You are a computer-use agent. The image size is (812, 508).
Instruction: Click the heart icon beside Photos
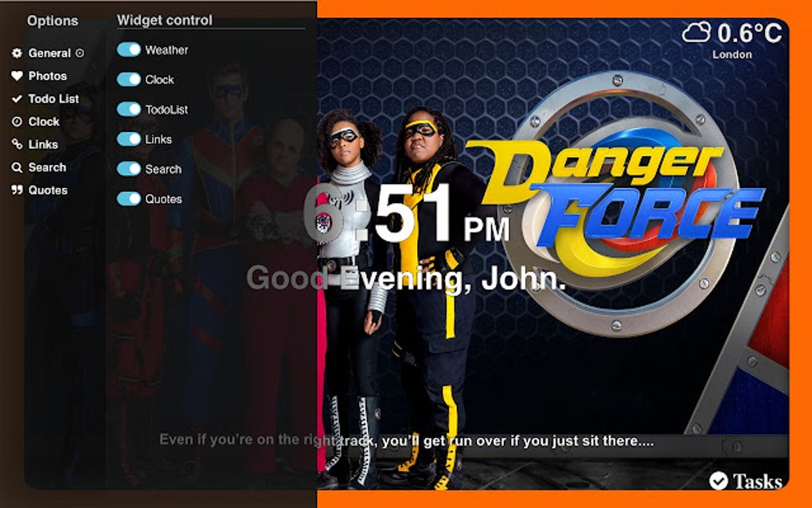(x=17, y=76)
